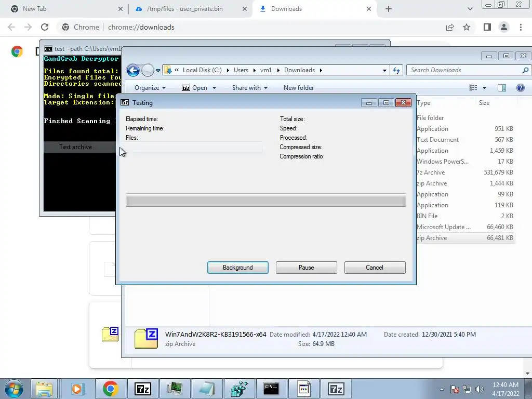532x399 pixels.
Task: Create a New folder in Downloads
Action: point(299,87)
